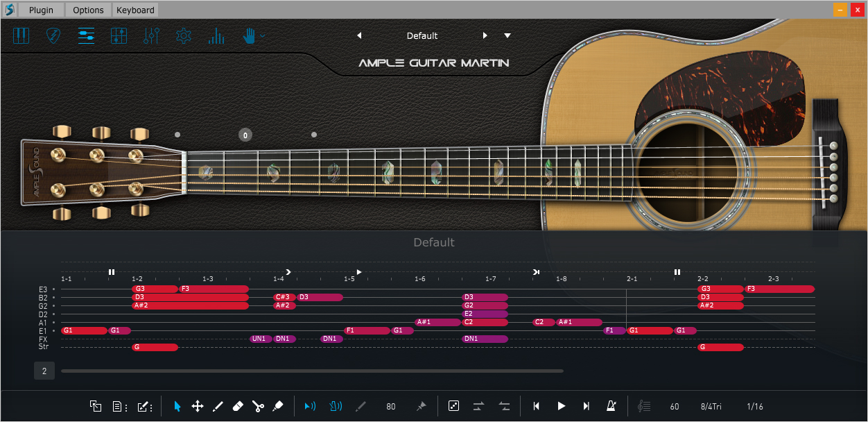
Task: Open the Plugin menu
Action: coord(41,10)
